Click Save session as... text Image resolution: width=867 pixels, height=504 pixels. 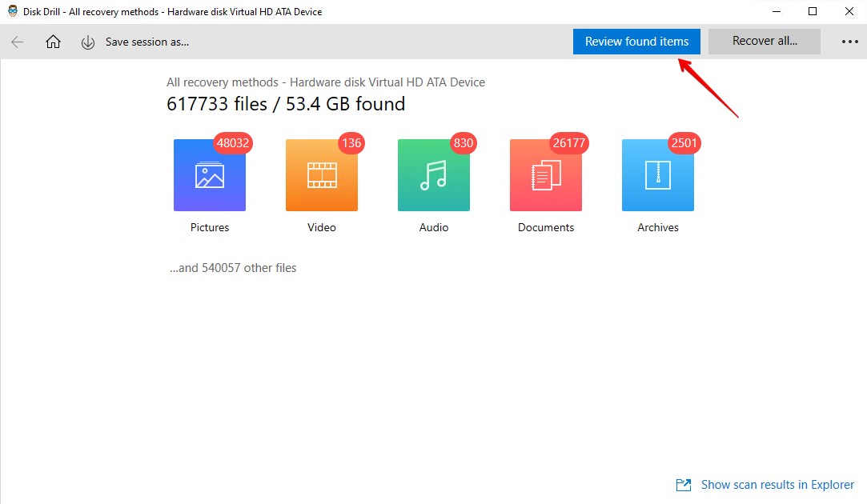(x=147, y=42)
